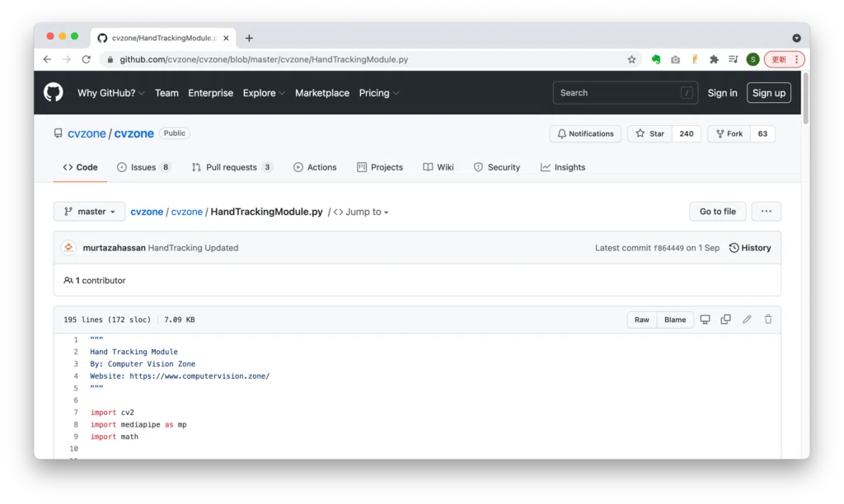Fork the cvzone repository
The width and height of the screenshot is (844, 504).
pyautogui.click(x=729, y=133)
